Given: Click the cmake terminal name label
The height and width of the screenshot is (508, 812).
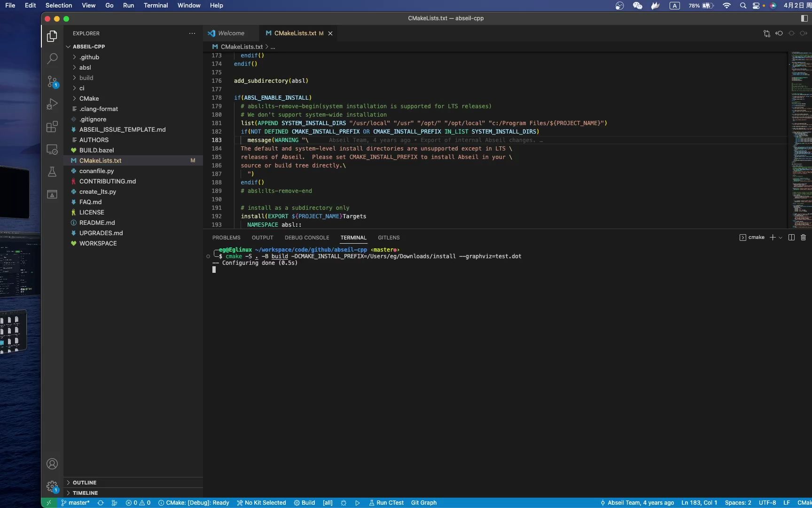Looking at the screenshot, I should 756,238.
